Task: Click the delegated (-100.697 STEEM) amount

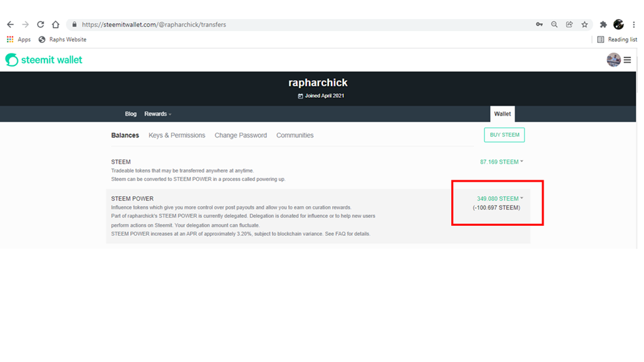Action: (x=496, y=207)
